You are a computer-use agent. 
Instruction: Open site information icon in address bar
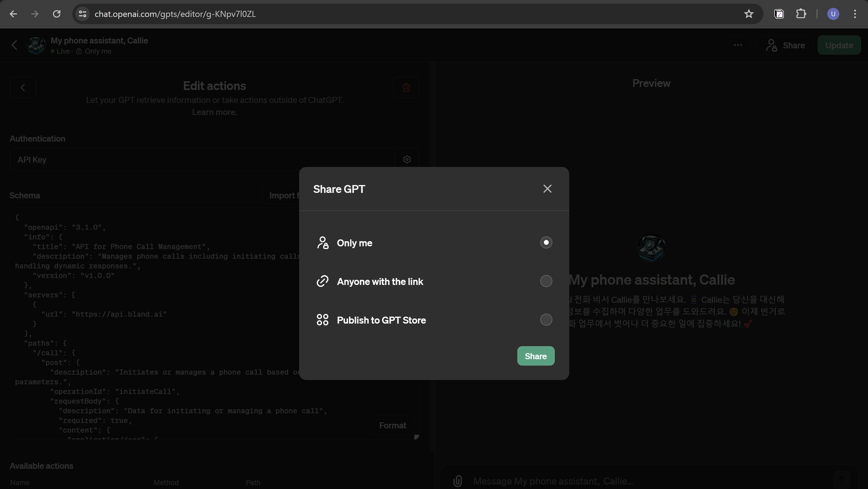point(83,14)
